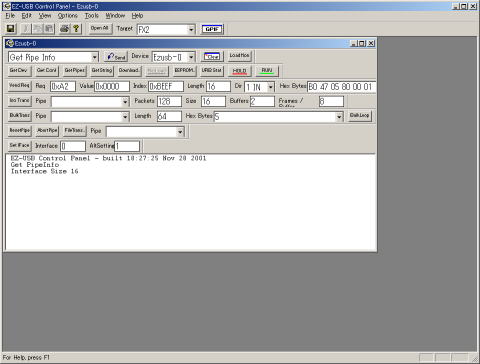480x364 pixels.
Task: Click the Ezusb-0 child window title icon
Action: point(10,43)
